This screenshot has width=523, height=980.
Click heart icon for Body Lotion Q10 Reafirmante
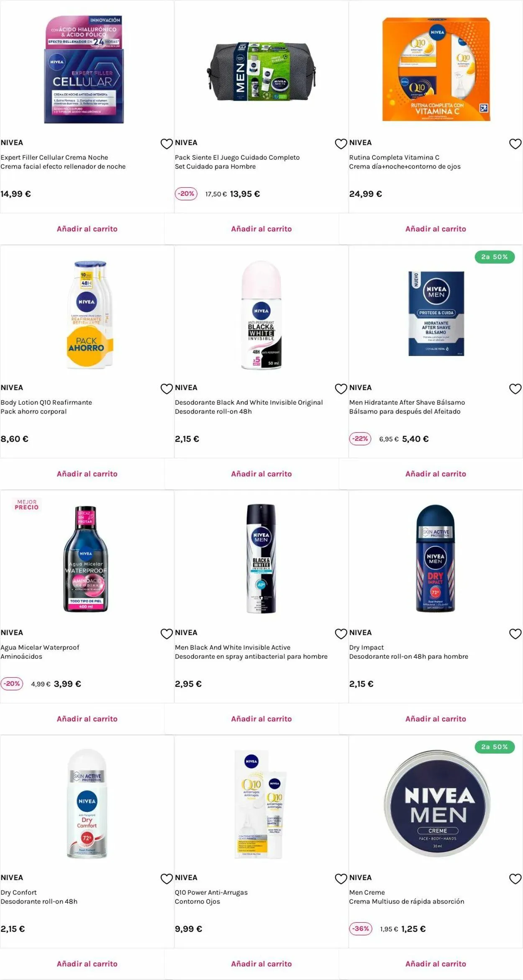[x=167, y=389]
